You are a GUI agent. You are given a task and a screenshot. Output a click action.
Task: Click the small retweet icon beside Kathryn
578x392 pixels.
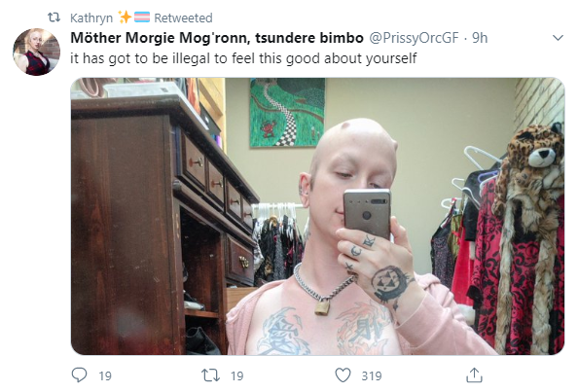click(x=54, y=18)
